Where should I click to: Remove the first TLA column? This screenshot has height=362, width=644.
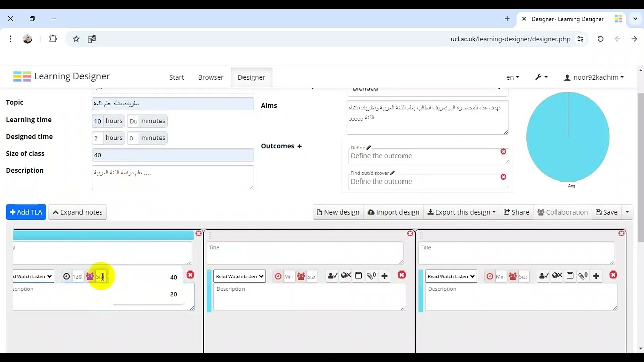tap(198, 234)
